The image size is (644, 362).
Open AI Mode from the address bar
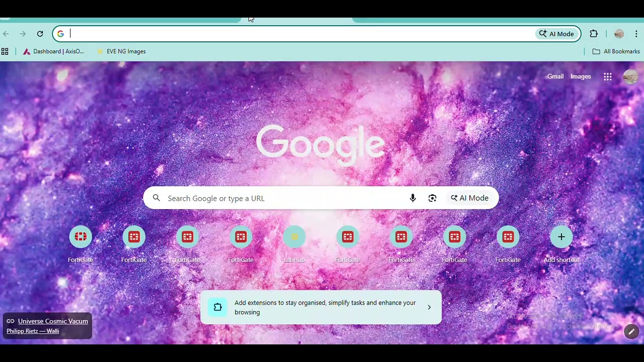tap(556, 34)
